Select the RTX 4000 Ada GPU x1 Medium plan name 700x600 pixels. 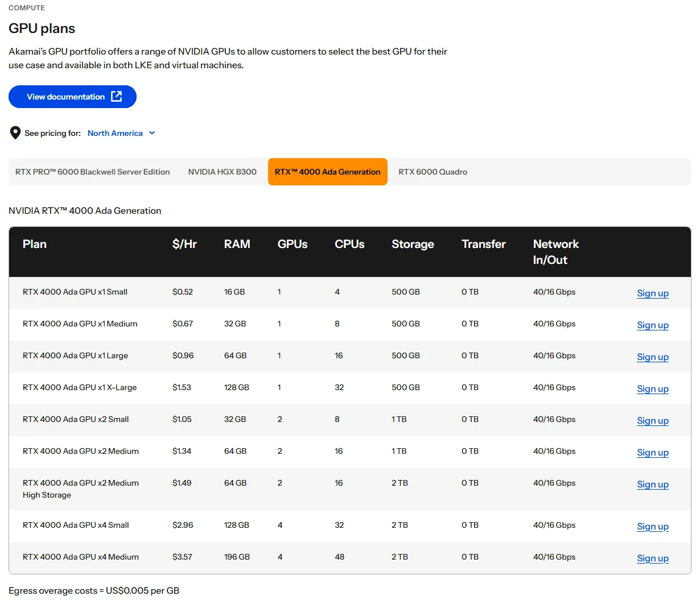click(80, 324)
